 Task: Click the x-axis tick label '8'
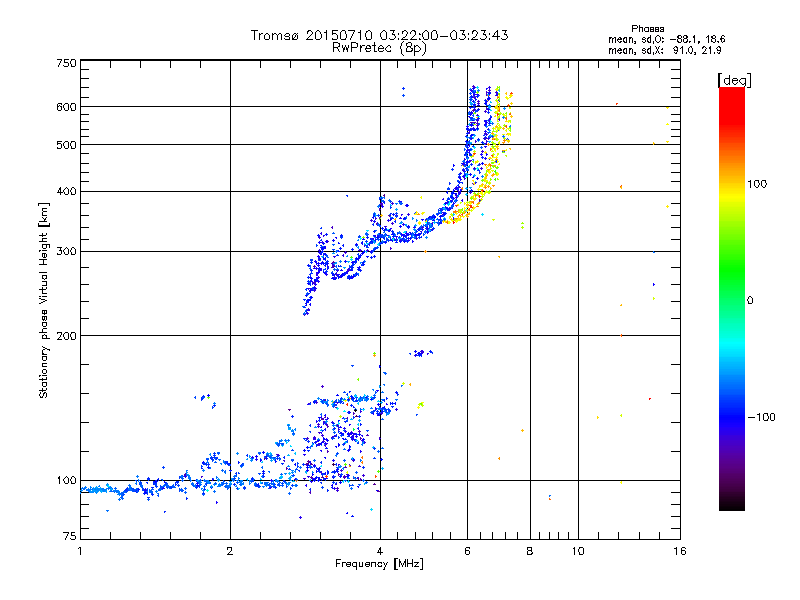tap(530, 551)
